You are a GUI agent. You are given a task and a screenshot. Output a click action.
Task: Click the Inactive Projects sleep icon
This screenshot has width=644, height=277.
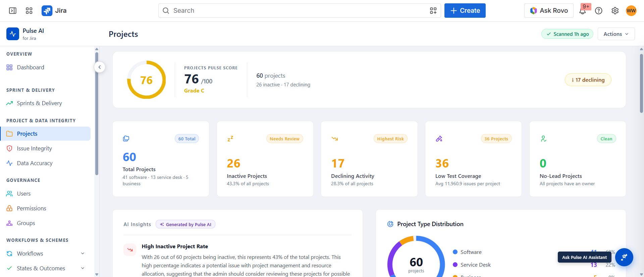coord(230,138)
